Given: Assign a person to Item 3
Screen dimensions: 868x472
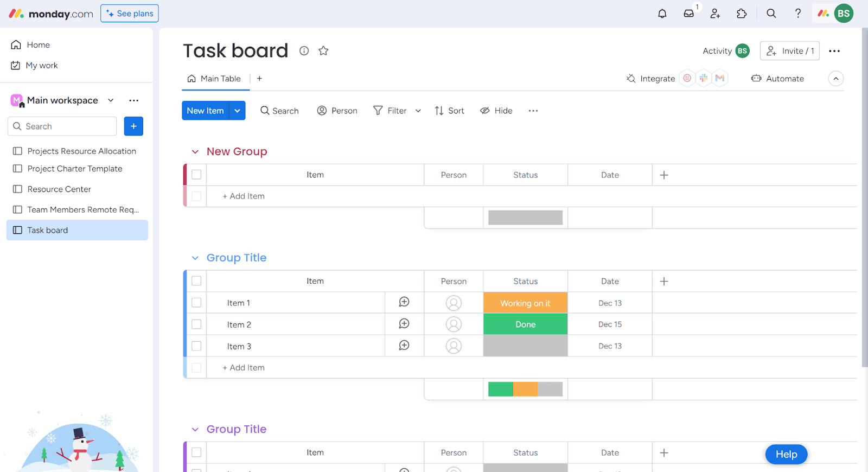Looking at the screenshot, I should tap(454, 346).
